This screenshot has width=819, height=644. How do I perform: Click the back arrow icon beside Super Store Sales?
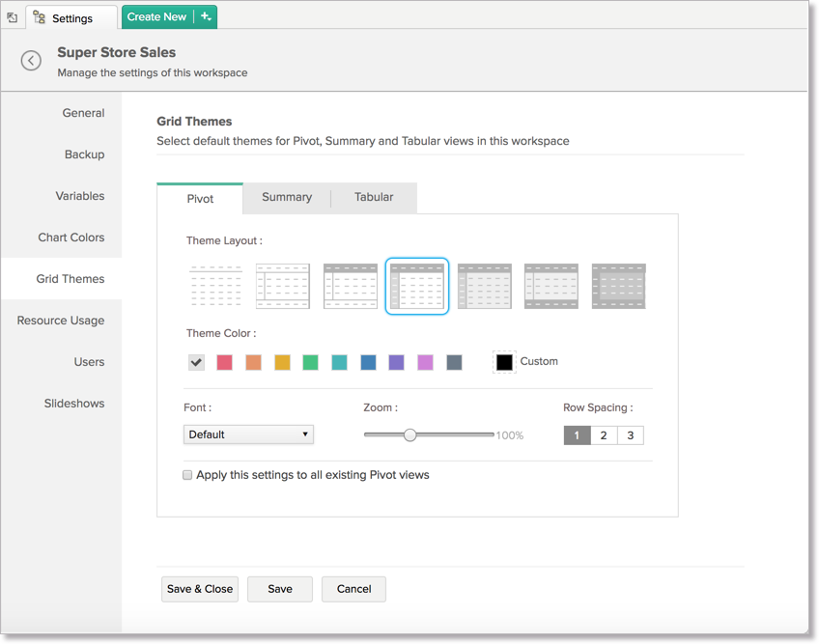click(x=31, y=61)
